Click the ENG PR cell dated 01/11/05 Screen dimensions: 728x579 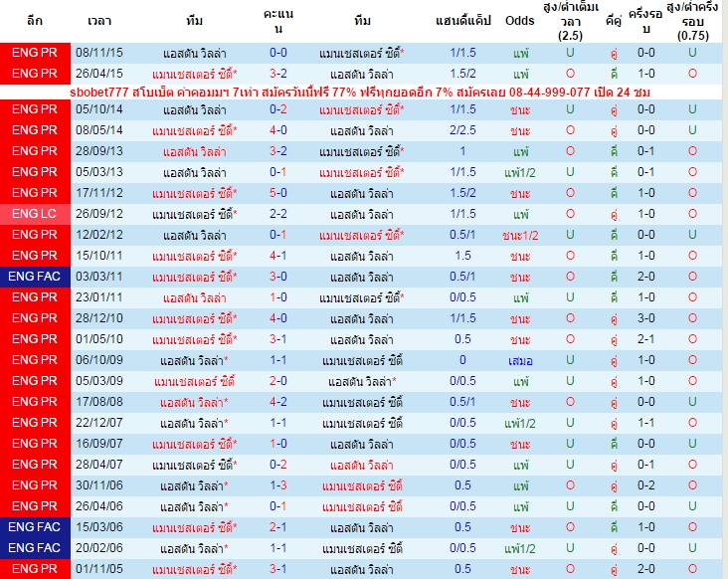35,569
